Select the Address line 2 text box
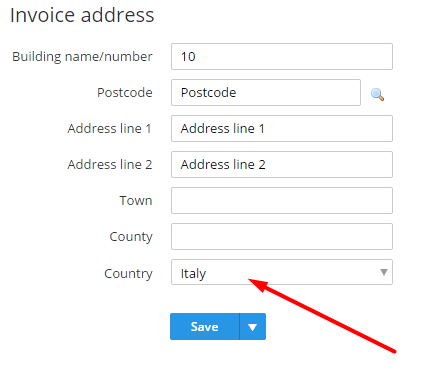Screen dimensions: 439x367 point(282,164)
